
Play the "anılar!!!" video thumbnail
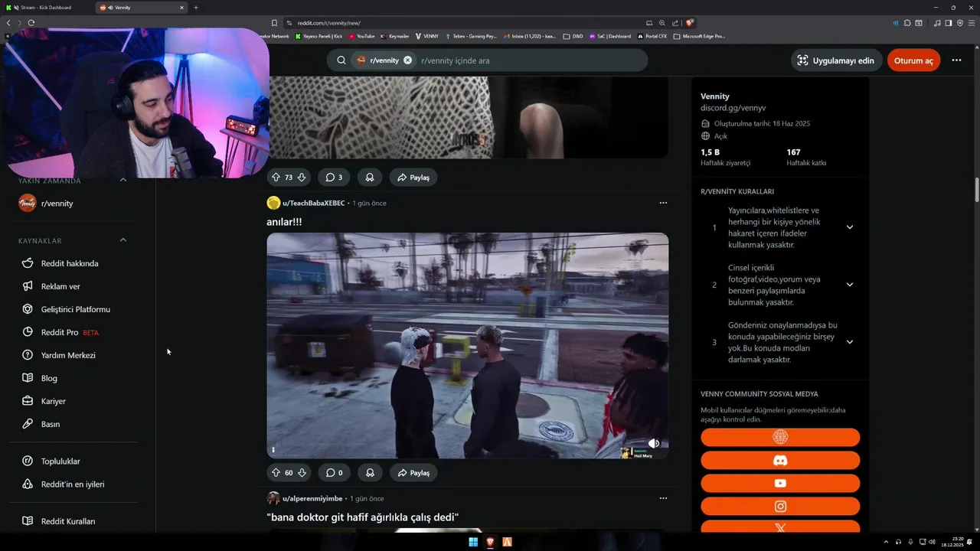[x=467, y=346]
